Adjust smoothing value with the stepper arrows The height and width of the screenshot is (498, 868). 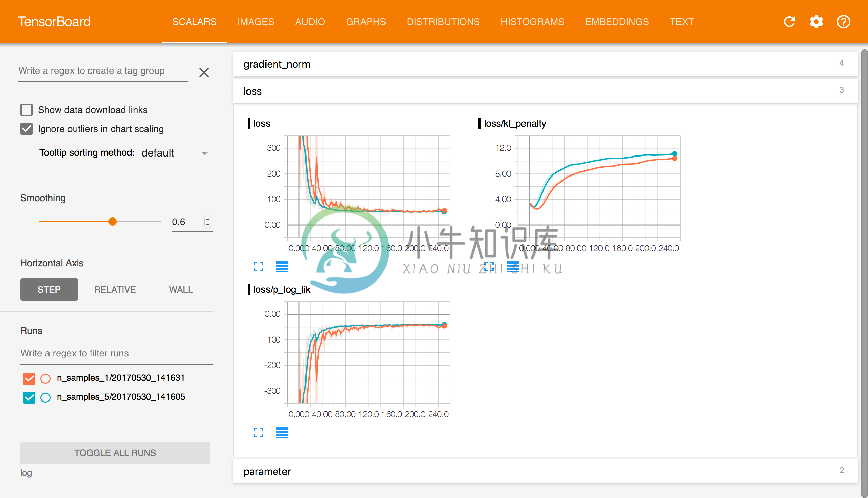pyautogui.click(x=208, y=222)
